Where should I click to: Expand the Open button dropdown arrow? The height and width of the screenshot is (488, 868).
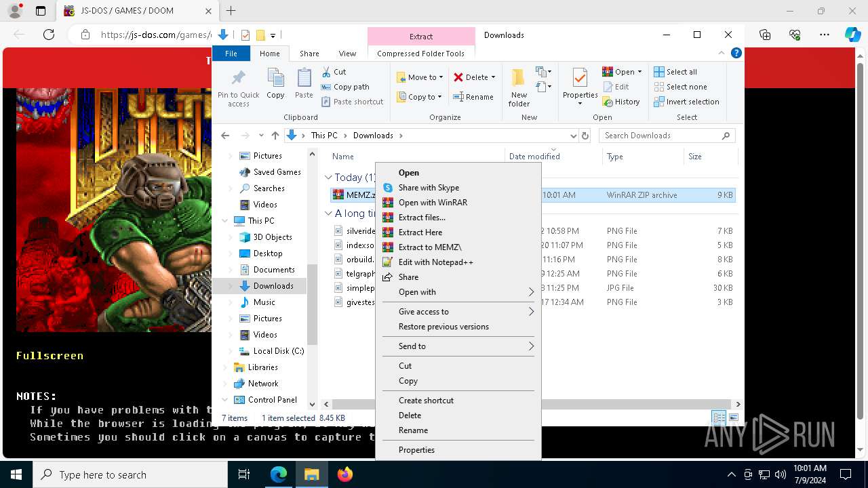tap(639, 72)
